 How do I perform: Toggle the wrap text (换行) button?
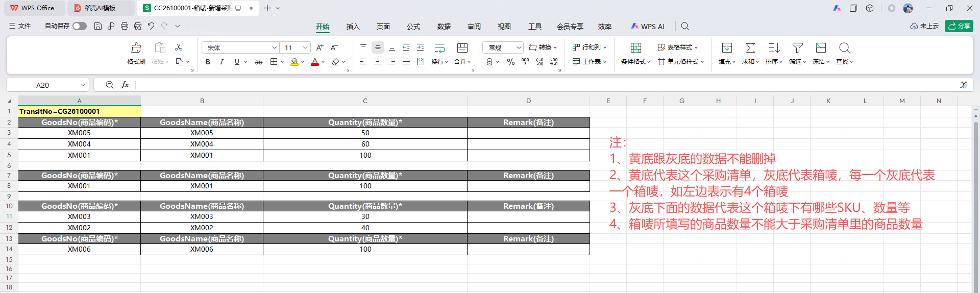[439, 54]
